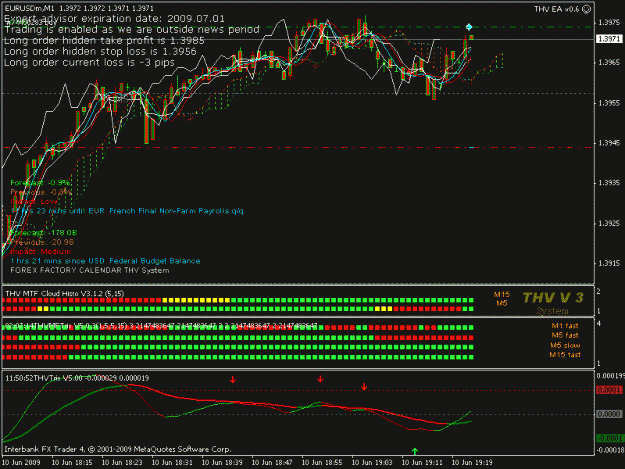Click the M5 fast row label
Screen dimensions: 625x469
[565, 336]
